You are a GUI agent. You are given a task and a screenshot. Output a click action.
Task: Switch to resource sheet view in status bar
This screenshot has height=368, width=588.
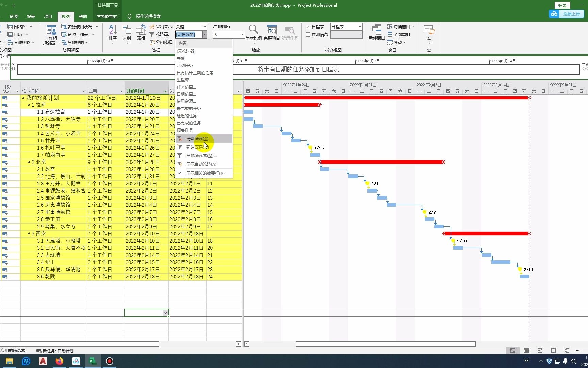tap(554, 351)
